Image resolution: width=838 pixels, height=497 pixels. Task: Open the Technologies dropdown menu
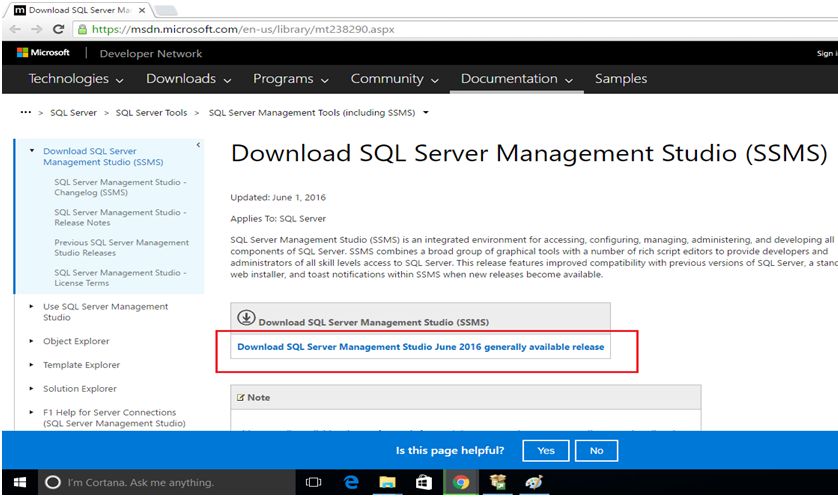(76, 79)
